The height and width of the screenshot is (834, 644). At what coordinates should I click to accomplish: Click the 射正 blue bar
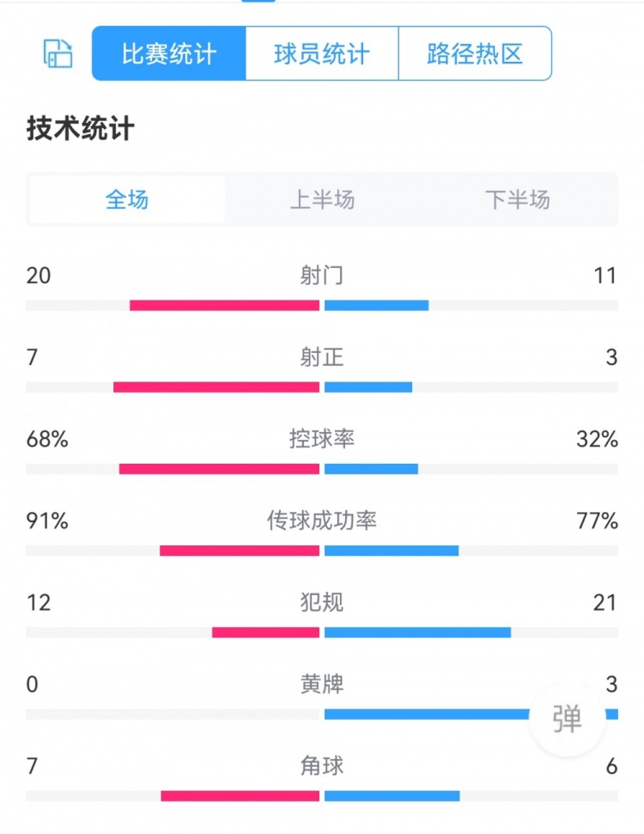(x=368, y=387)
